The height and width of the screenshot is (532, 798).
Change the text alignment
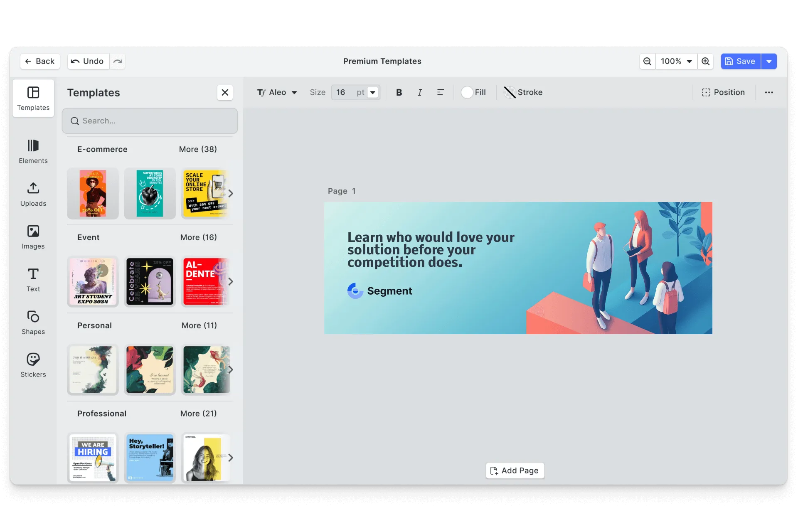(441, 92)
